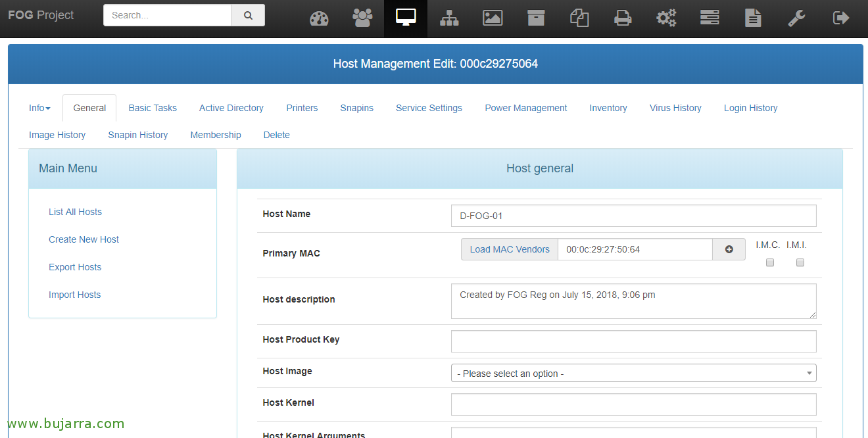The image size is (868, 438).
Task: Open the Power Management tab
Action: click(x=526, y=108)
